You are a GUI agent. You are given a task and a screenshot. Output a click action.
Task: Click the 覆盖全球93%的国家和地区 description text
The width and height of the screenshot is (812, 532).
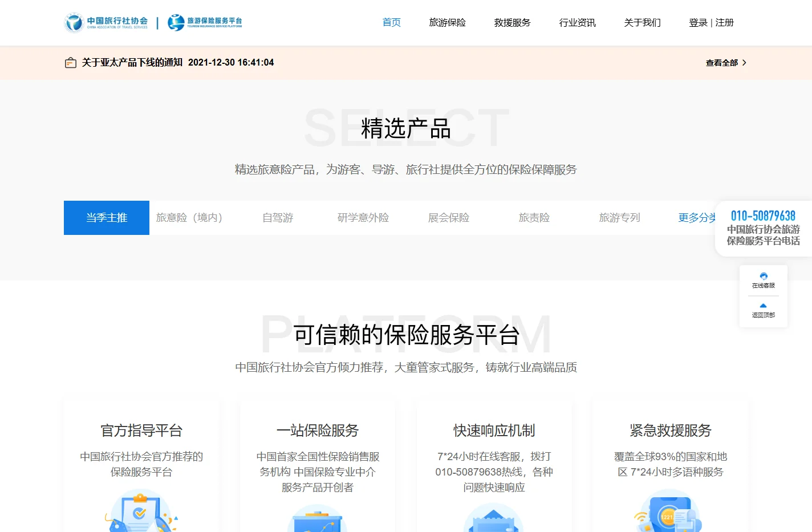point(671,464)
